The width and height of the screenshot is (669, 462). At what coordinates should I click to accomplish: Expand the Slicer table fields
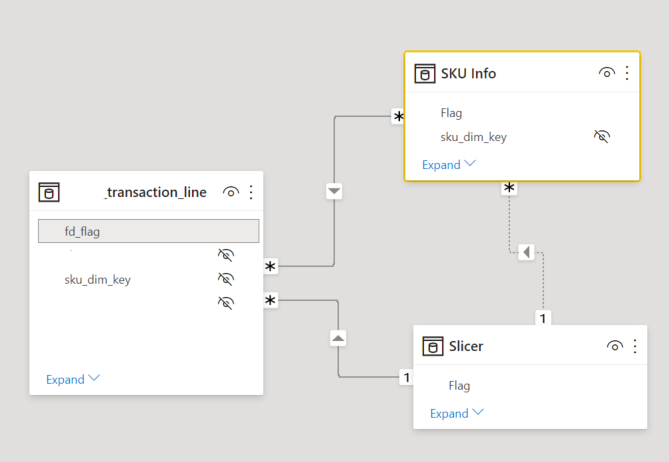[457, 413]
